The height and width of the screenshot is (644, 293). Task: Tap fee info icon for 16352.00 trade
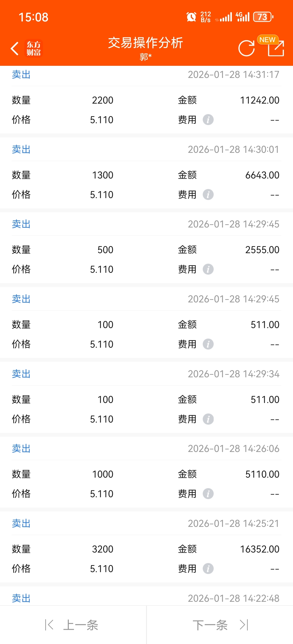tap(208, 568)
